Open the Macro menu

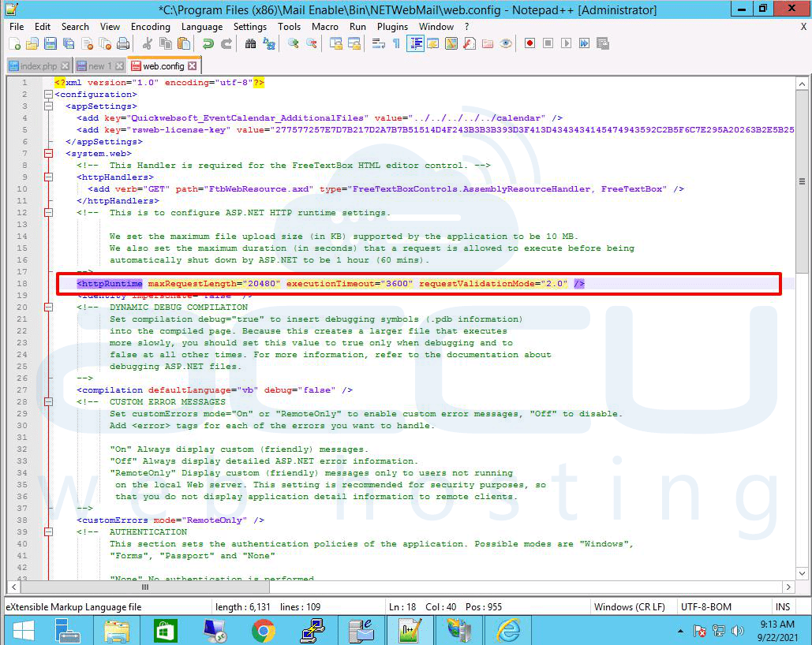click(324, 26)
